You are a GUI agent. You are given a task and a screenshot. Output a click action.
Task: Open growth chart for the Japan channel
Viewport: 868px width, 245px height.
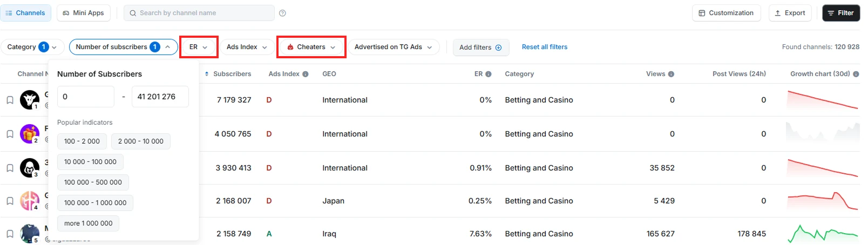(823, 201)
